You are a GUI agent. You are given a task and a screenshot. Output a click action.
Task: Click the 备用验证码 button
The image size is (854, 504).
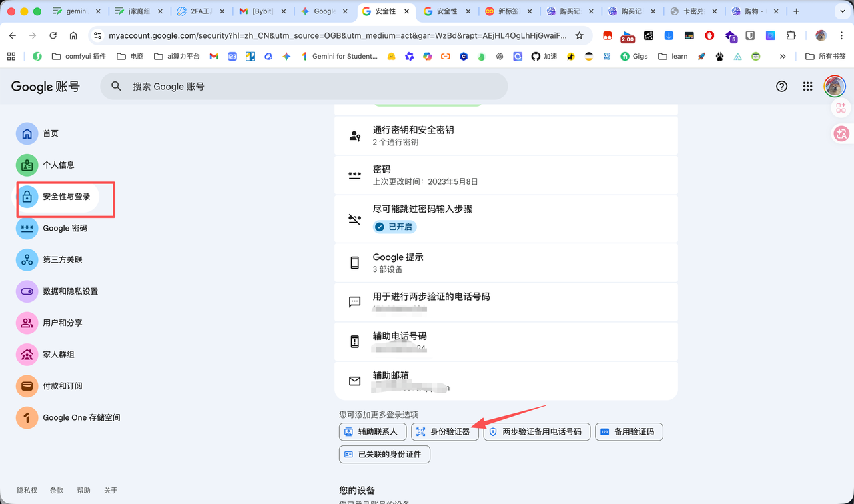tap(628, 432)
